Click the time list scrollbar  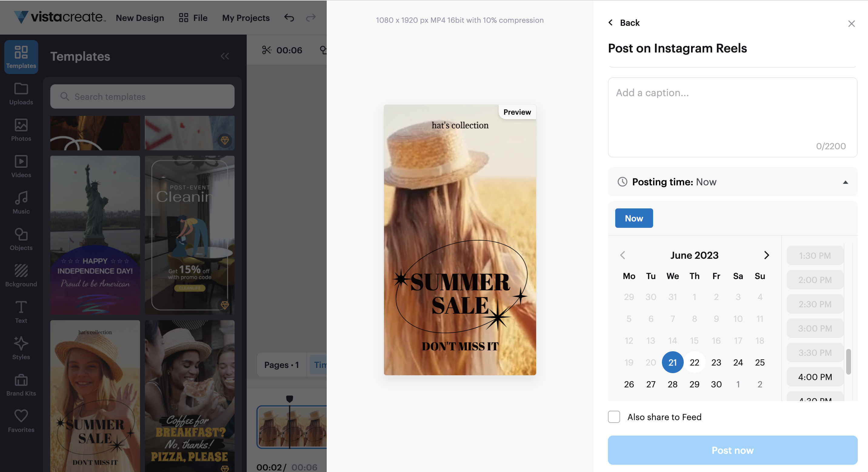pos(849,361)
